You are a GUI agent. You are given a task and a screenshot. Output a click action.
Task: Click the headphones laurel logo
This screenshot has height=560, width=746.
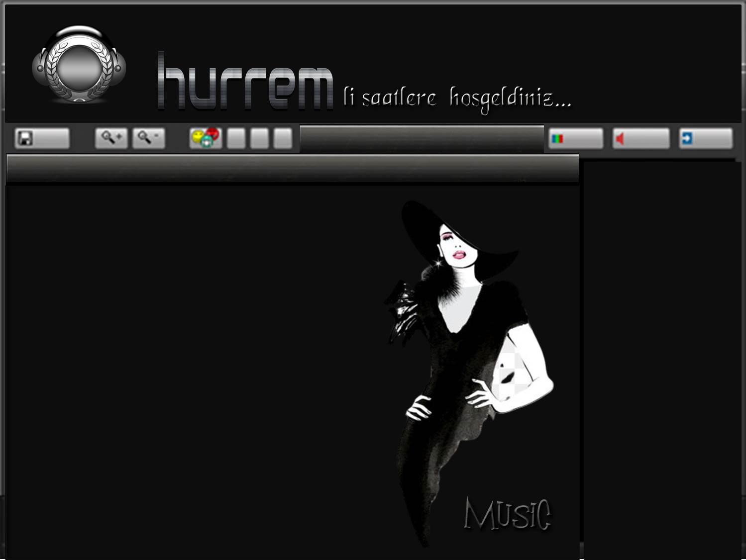(x=79, y=65)
